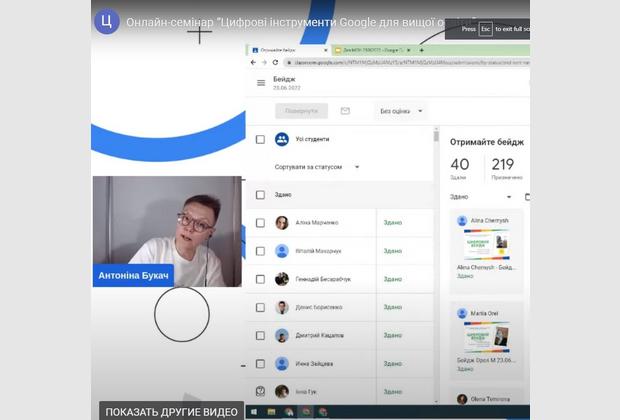The height and width of the screenshot is (420, 620).
Task: Open the Classroom hamburger main menu
Action: click(261, 83)
